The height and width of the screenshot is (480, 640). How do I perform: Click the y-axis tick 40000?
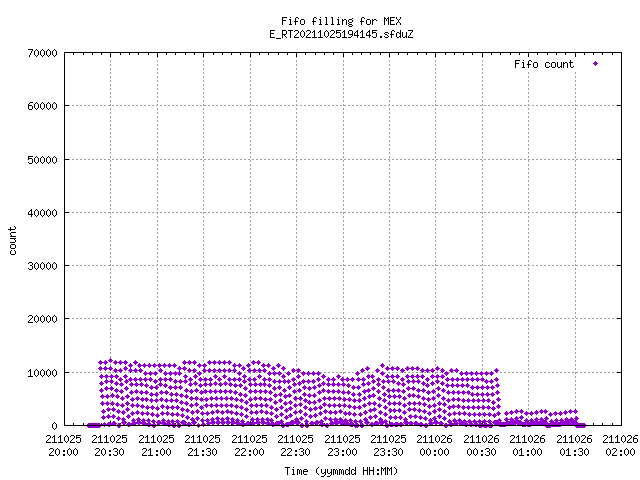click(42, 213)
